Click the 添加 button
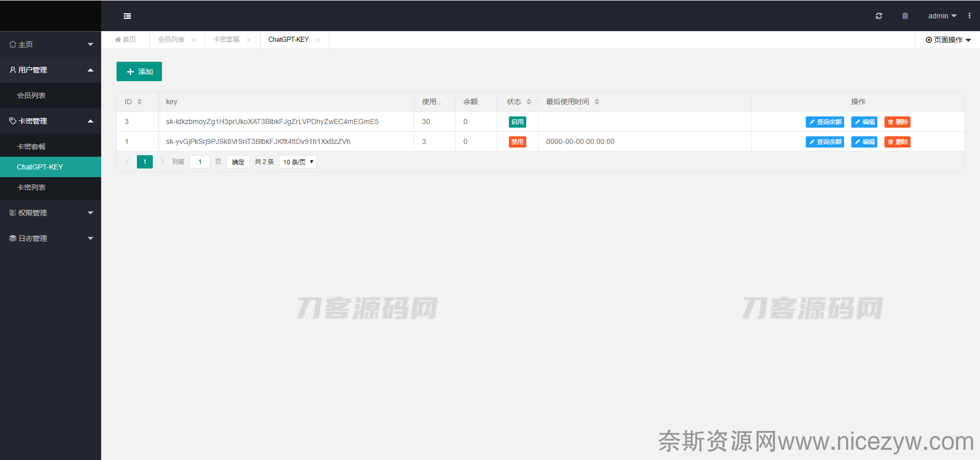 (139, 71)
